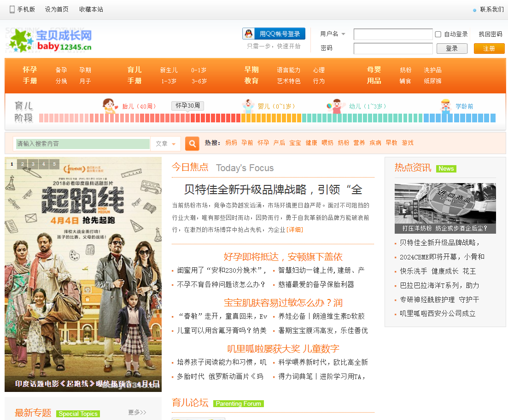Viewport: 508px width, 420px height.
Task: Click the QQ penguin login icon
Action: pyautogui.click(x=249, y=34)
